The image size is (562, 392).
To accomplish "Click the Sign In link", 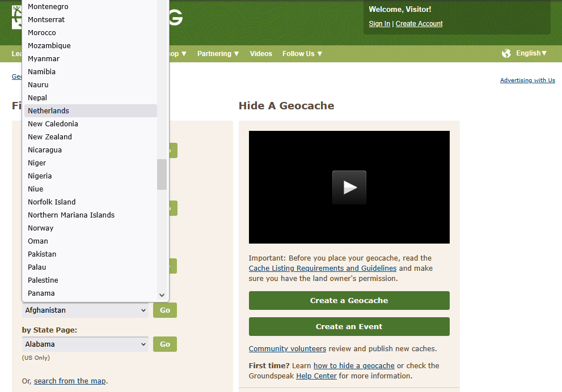I will click(x=379, y=24).
